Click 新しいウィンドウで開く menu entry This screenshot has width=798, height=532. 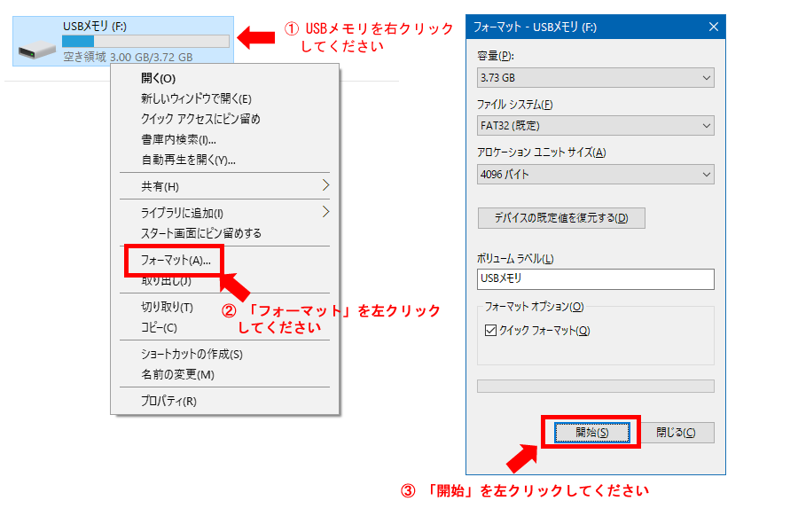pos(196,98)
